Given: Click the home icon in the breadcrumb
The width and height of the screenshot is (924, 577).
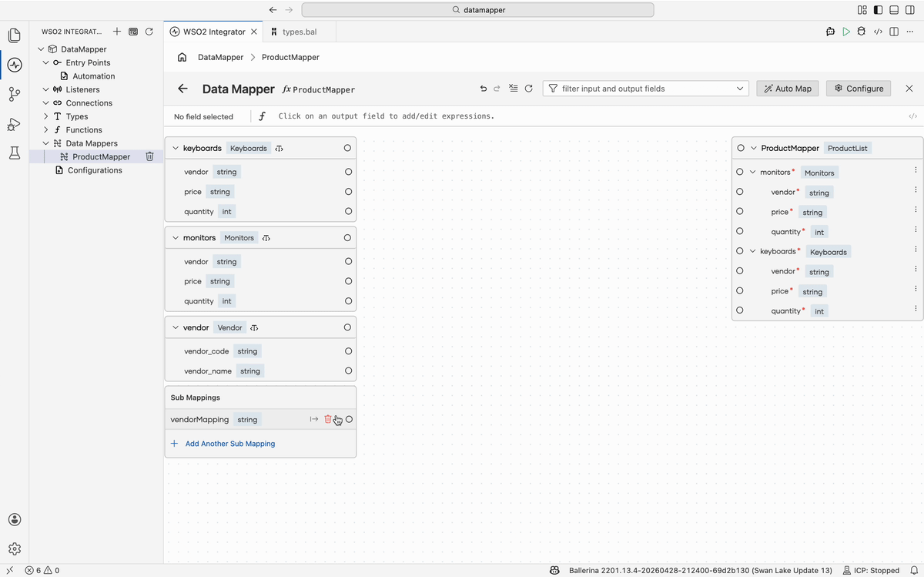Looking at the screenshot, I should point(182,57).
